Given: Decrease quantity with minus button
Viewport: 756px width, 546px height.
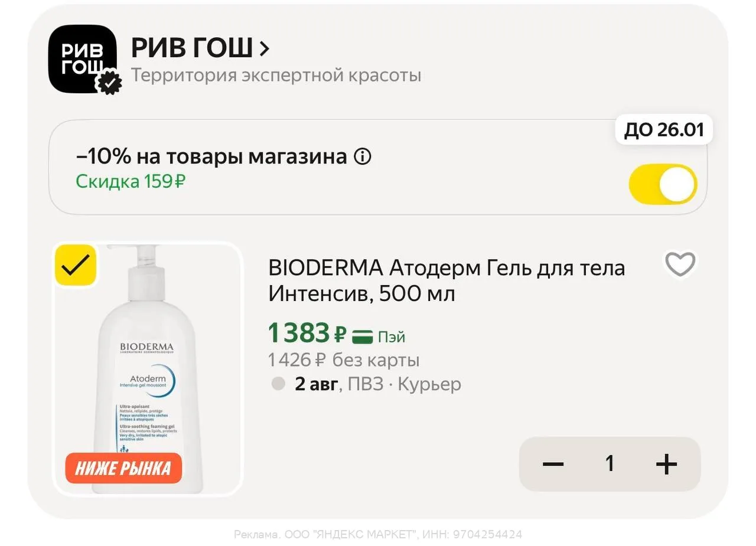Looking at the screenshot, I should [x=553, y=464].
